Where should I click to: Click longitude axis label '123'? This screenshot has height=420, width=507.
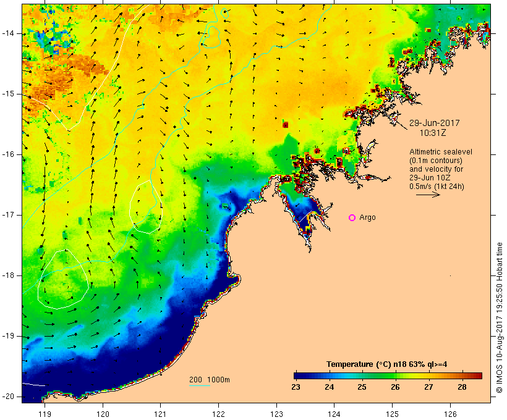pyautogui.click(x=276, y=414)
